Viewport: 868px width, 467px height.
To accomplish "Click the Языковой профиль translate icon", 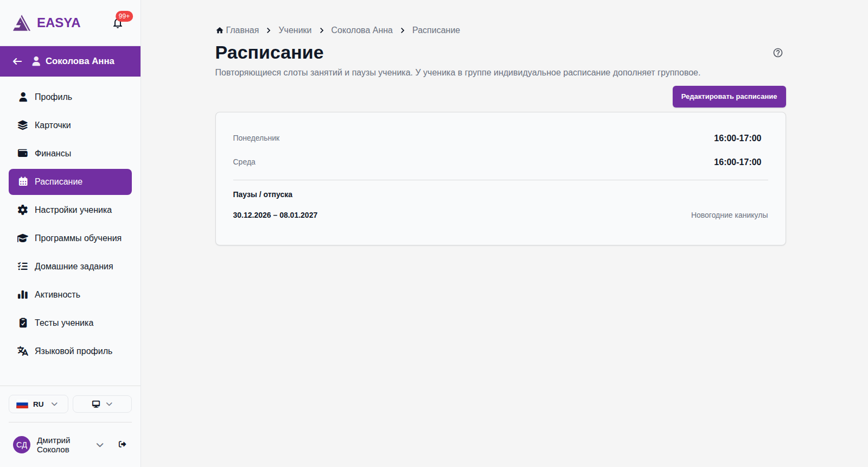I will 23,351.
